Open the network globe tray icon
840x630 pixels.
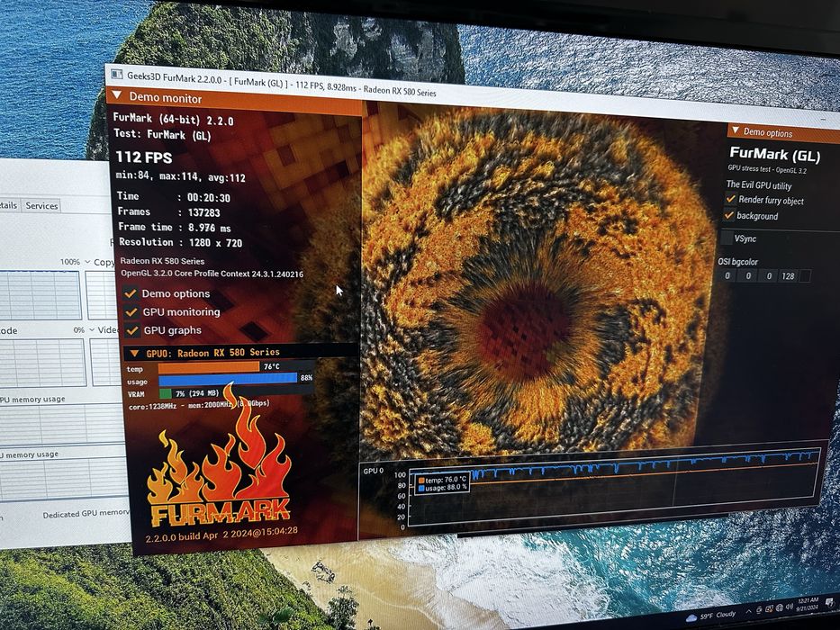tap(780, 608)
